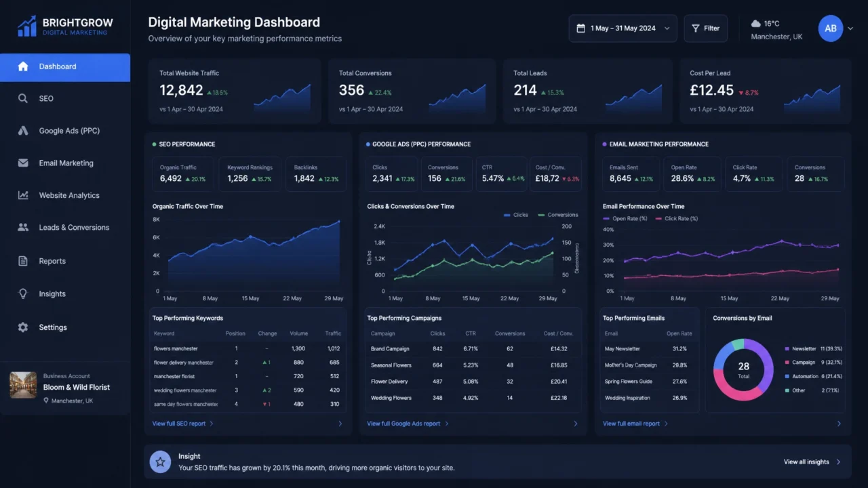Select the Email Marketing envelope icon
The width and height of the screenshot is (868, 488).
click(23, 163)
